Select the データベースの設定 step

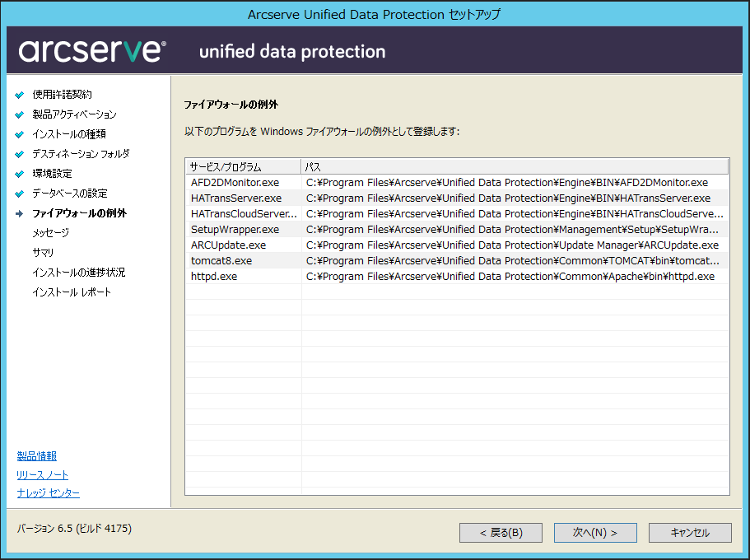pos(70,193)
